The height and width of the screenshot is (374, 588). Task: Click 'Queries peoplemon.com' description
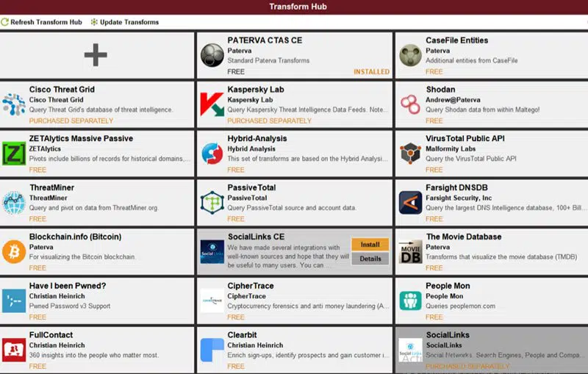point(461,306)
